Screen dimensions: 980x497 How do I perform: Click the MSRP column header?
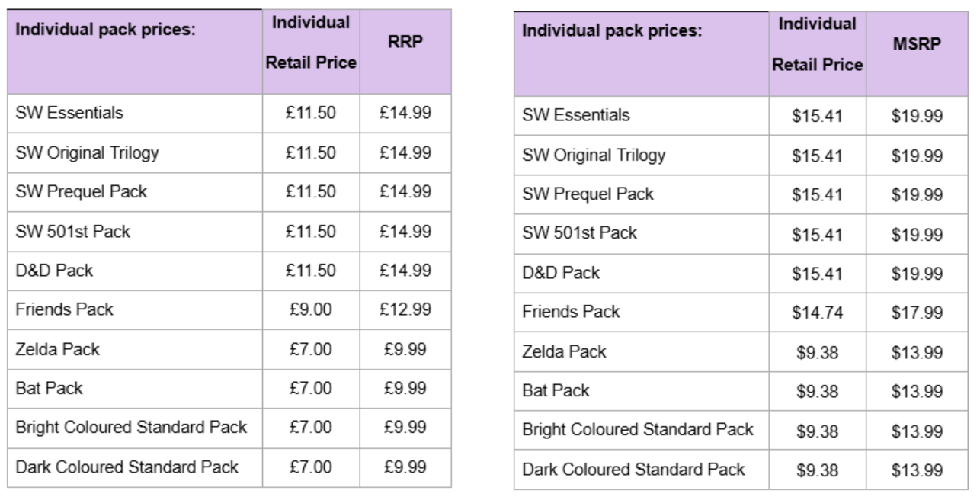(917, 47)
